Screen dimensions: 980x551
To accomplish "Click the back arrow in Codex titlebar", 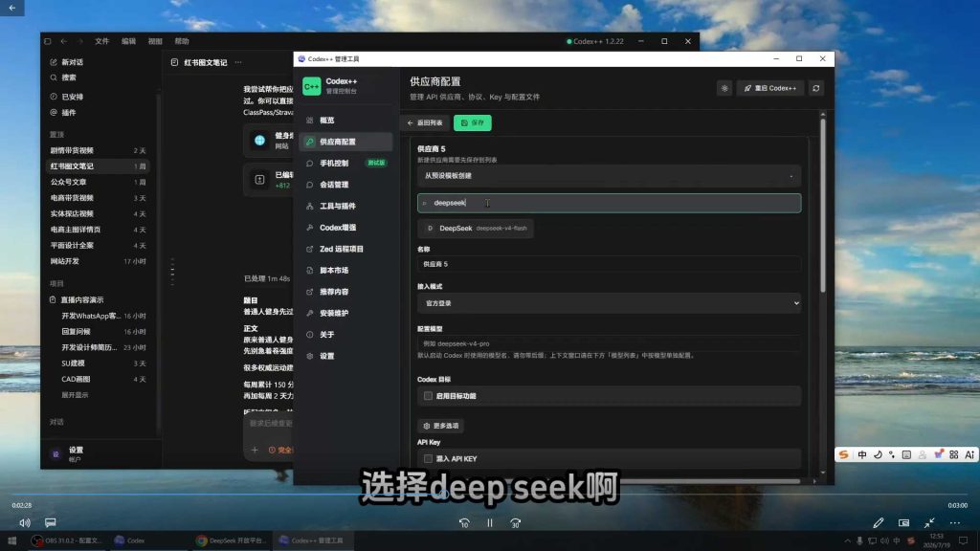I will point(64,41).
